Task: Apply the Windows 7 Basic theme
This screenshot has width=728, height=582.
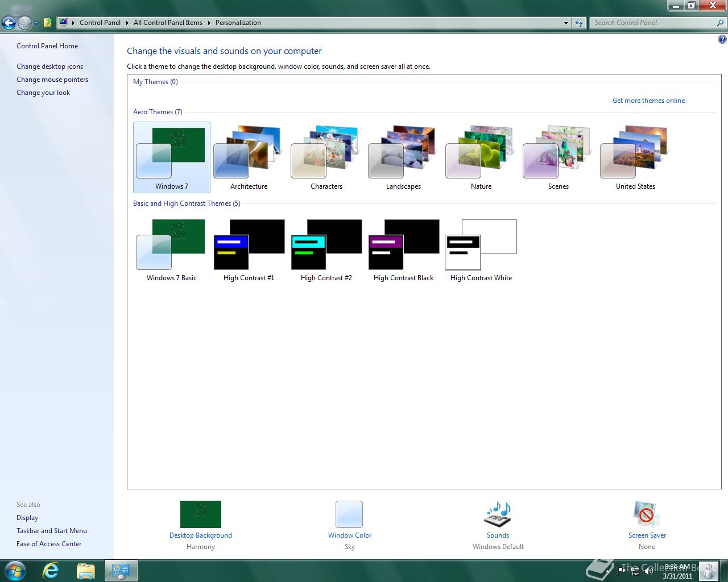Action: coord(171,250)
